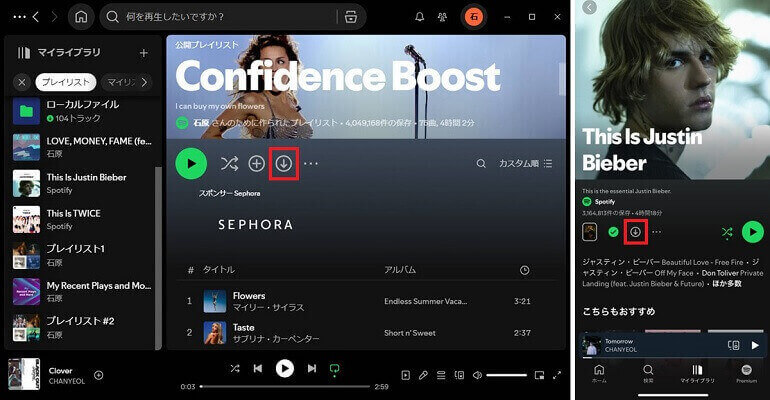Viewport: 770px width, 400px height.
Task: Seek on the playback progress bar
Action: (285, 386)
